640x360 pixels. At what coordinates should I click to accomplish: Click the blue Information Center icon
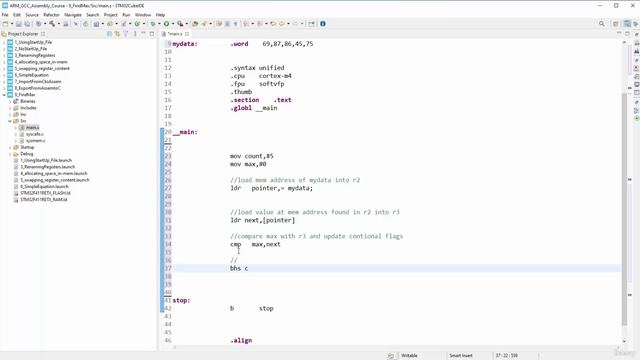[x=323, y=24]
